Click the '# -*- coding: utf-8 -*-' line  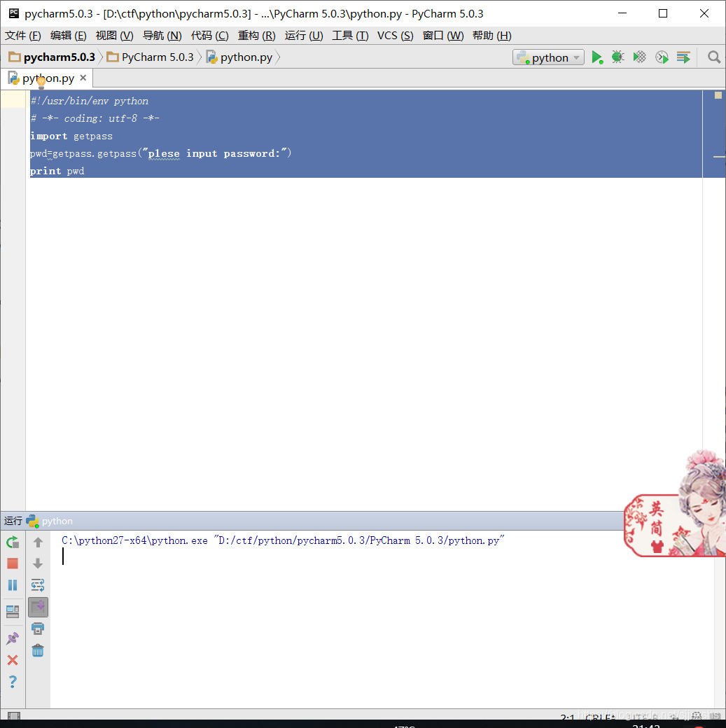[95, 118]
